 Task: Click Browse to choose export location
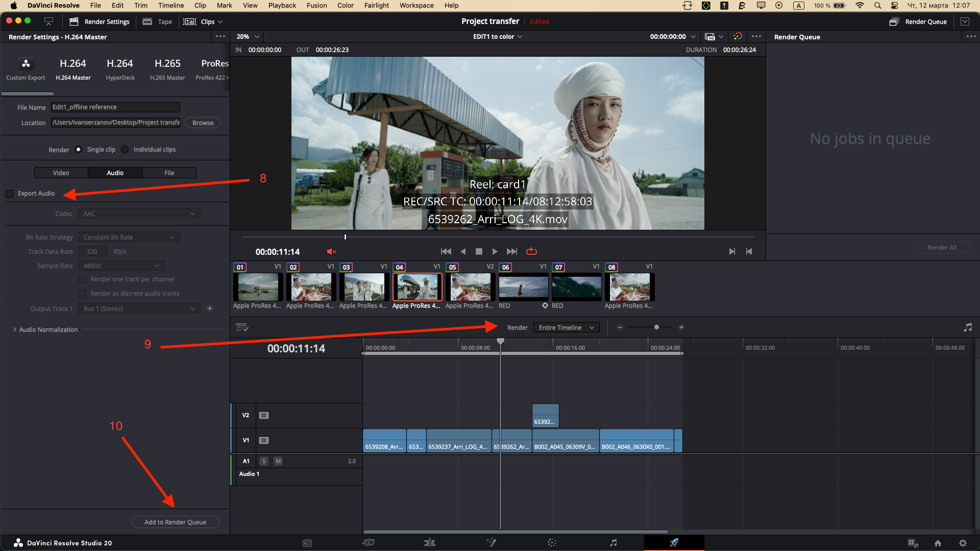pyautogui.click(x=203, y=123)
